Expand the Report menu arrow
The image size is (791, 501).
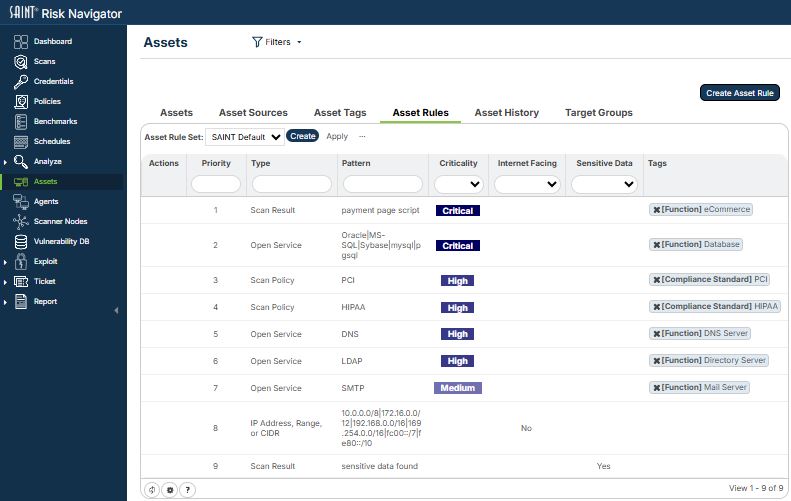tap(5, 302)
